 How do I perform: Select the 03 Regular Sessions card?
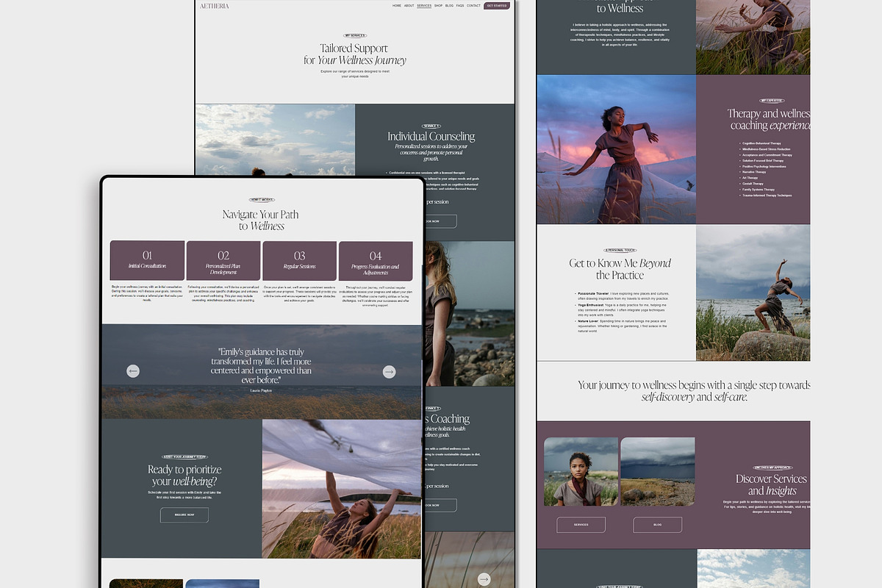(300, 260)
